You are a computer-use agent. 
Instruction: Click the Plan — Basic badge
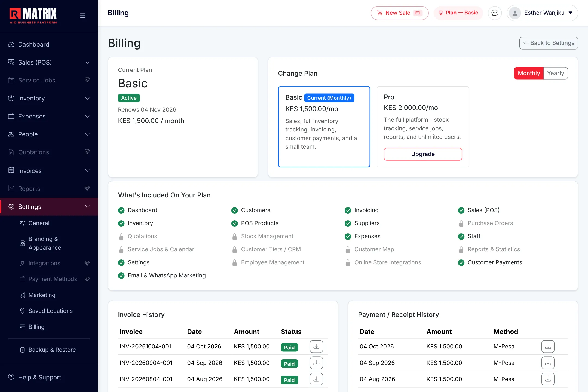click(458, 13)
